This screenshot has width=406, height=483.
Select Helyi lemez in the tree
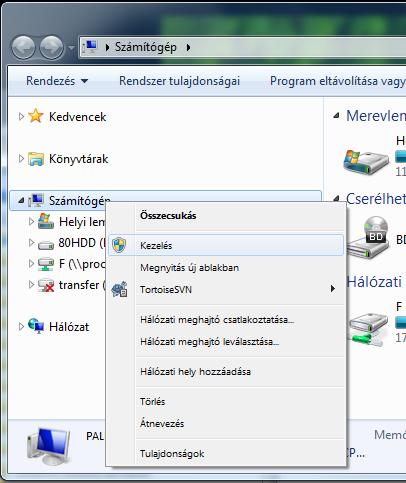(82, 222)
